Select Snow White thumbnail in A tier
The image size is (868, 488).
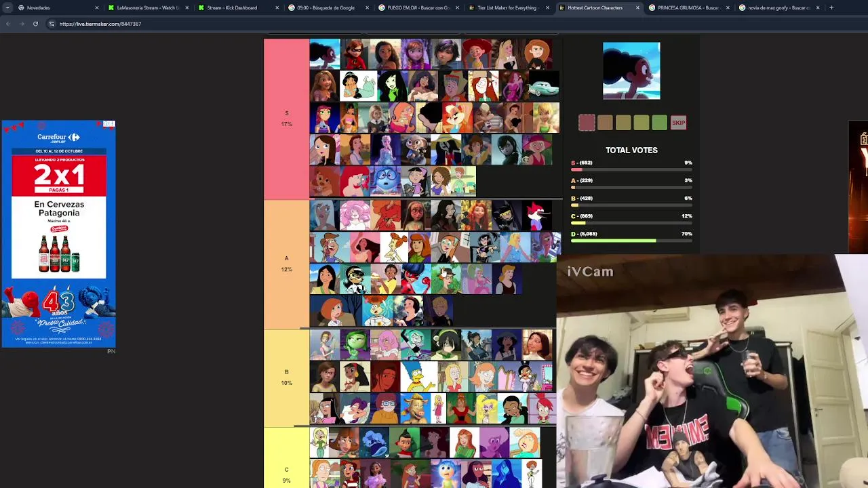pyautogui.click(x=410, y=311)
